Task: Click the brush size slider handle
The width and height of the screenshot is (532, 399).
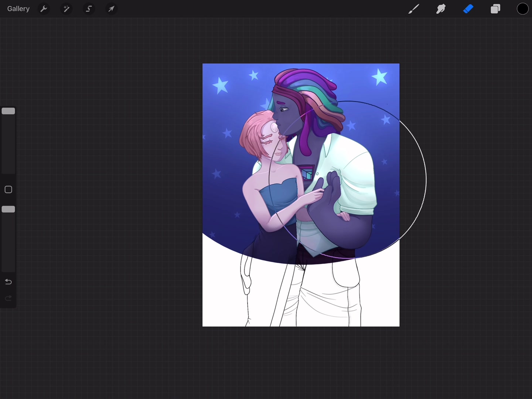Action: point(8,111)
